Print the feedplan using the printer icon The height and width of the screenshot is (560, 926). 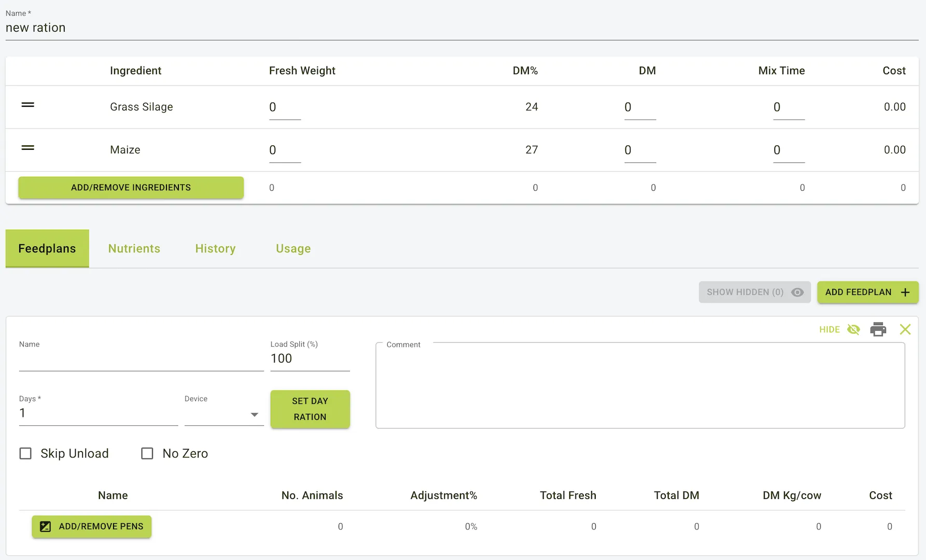(878, 329)
